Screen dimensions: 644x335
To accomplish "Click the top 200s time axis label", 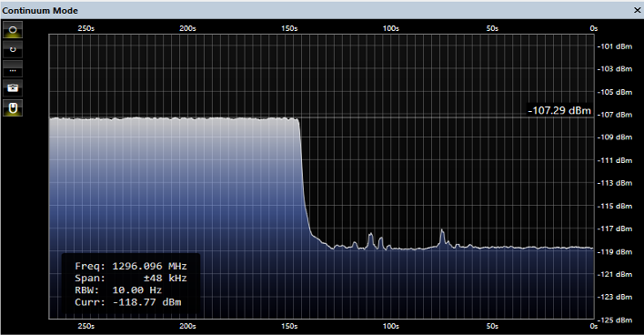I will click(187, 28).
